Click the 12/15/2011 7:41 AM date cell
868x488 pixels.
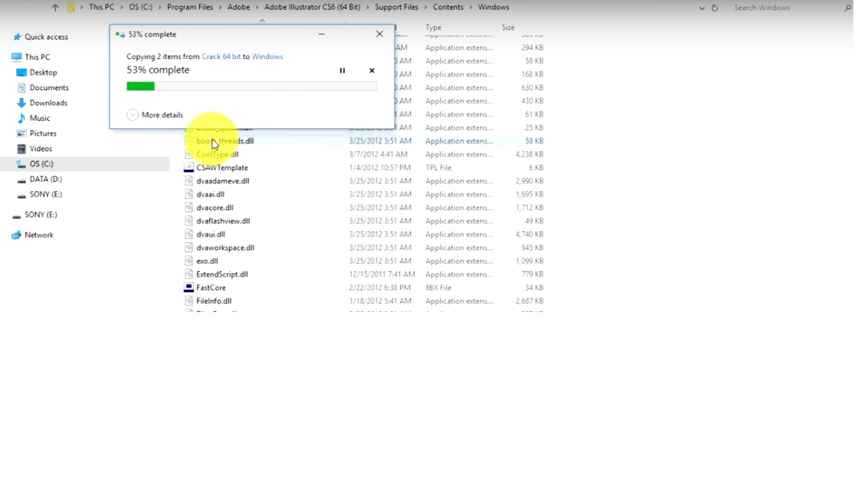[x=382, y=274]
